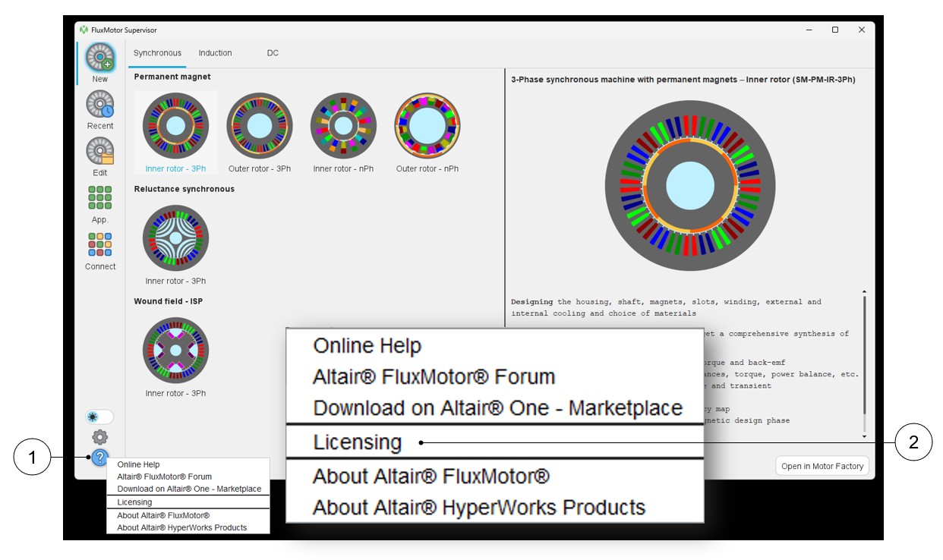Viewport: 943px width, 560px height.
Task: Open the App. grid icon
Action: pyautogui.click(x=100, y=197)
